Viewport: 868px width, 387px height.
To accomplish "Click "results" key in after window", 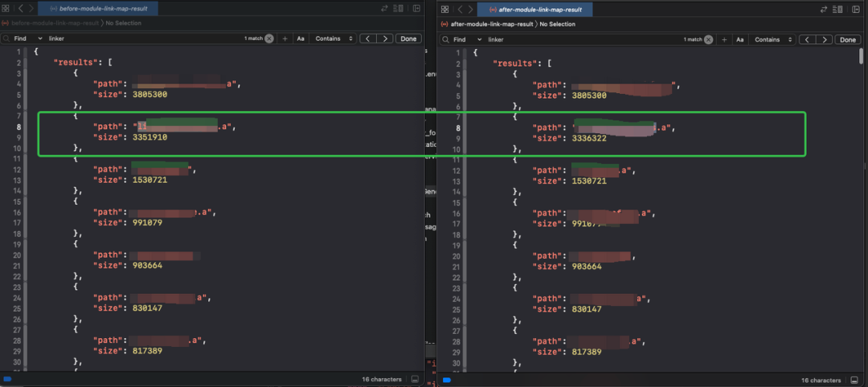I will [514, 63].
